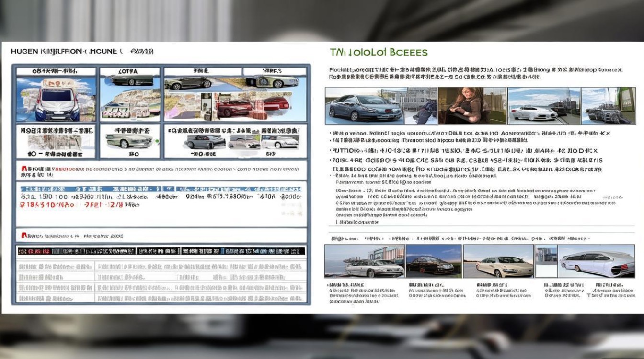Image resolution: width=644 pixels, height=359 pixels.
Task: Click the red price text line
Action: point(72,204)
